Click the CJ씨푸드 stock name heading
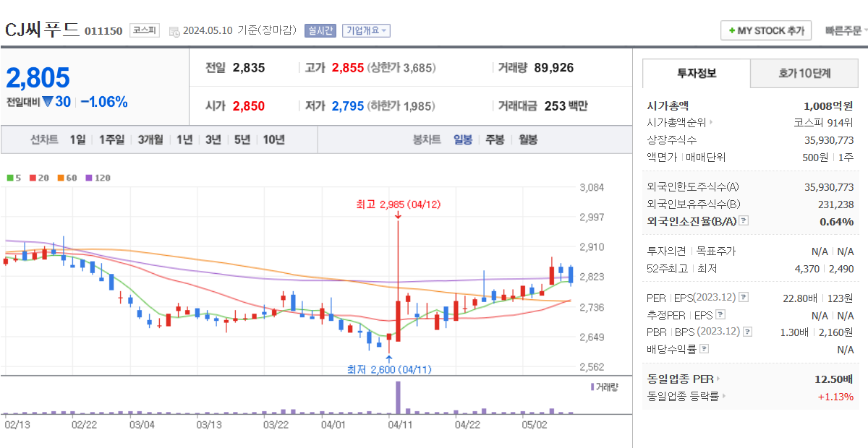868x448 pixels. (x=42, y=30)
